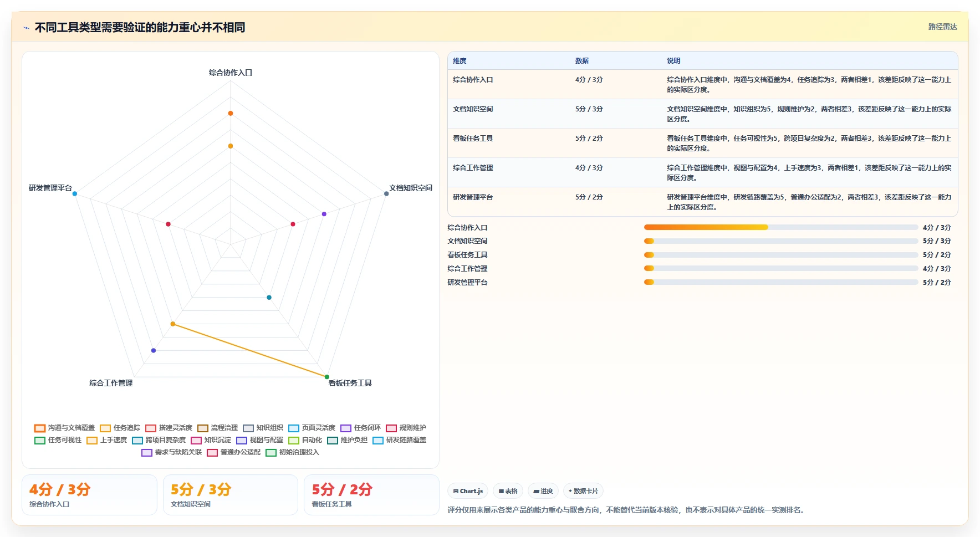Toggle the 搭建灵活度 legend item

point(169,428)
